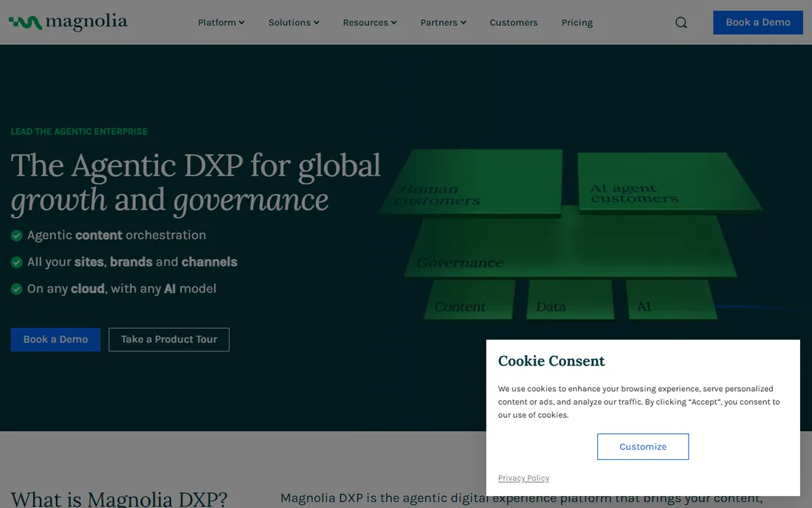Click the Governance layer graphic
Viewport: 812px width, 508px height.
(x=570, y=246)
